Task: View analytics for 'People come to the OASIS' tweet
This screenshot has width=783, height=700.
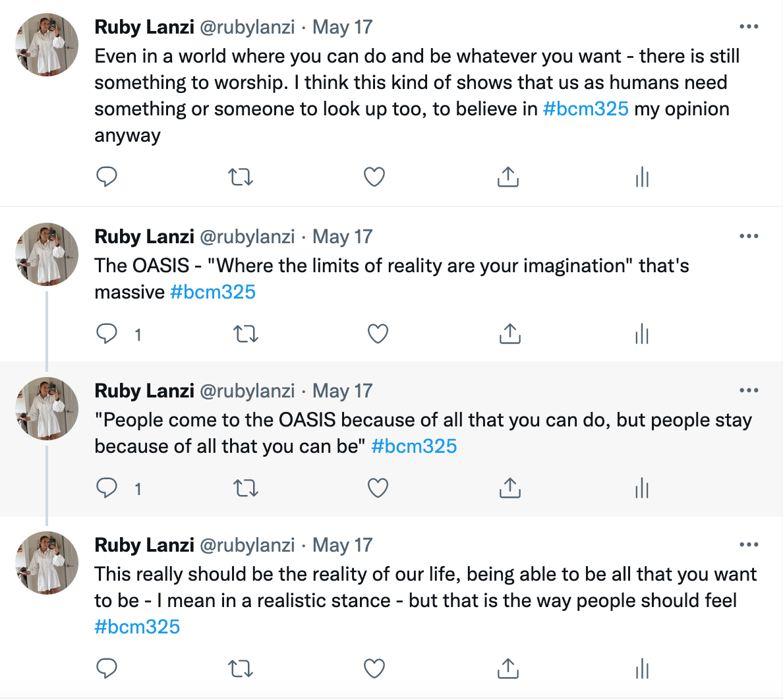Action: (642, 488)
